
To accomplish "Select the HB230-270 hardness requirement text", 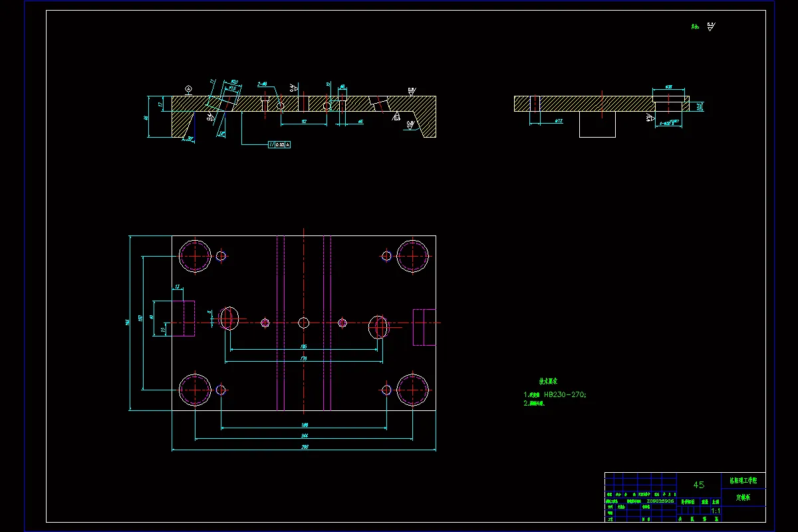I will [x=565, y=394].
